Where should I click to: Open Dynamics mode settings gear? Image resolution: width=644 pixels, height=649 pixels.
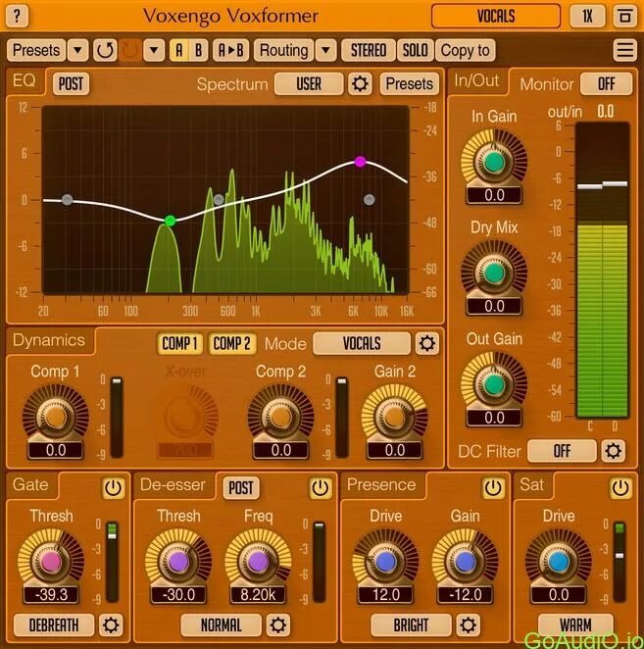pyautogui.click(x=426, y=343)
